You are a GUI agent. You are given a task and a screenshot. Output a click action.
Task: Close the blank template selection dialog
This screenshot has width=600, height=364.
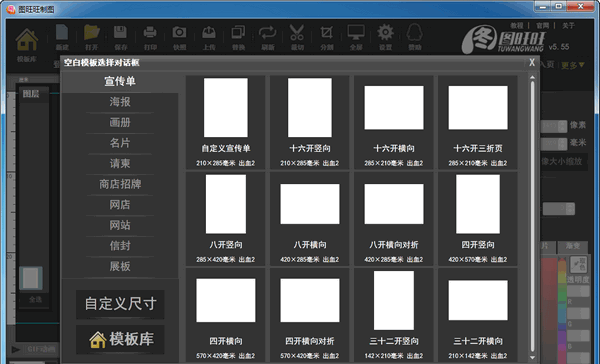pos(532,62)
